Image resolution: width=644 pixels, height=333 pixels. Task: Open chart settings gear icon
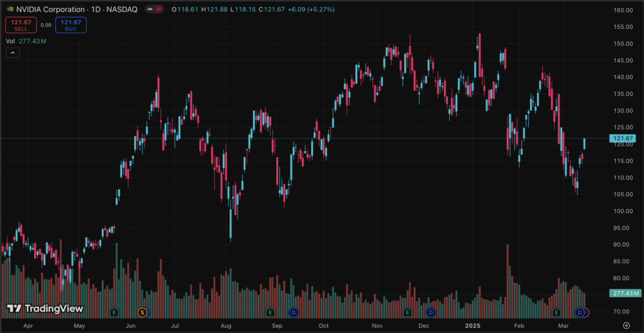[626, 325]
